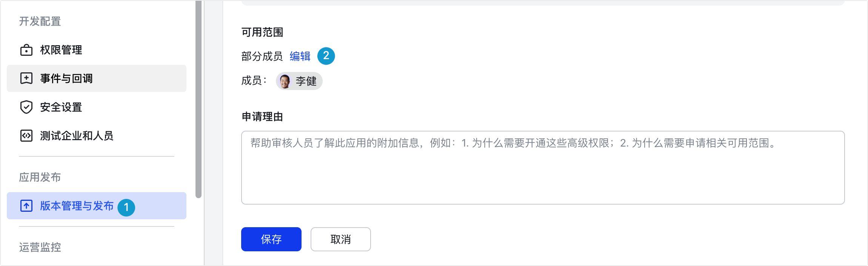The image size is (868, 266).
Task: Open the 权限管理 menu item
Action: (61, 50)
